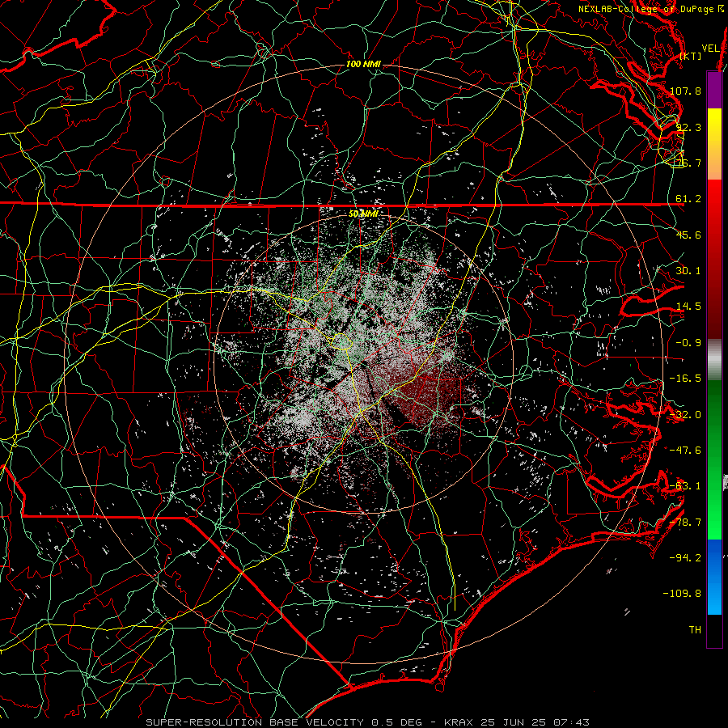Viewport: 728px width, 728px height.
Task: Click the VEL legend heading
Action: point(710,49)
